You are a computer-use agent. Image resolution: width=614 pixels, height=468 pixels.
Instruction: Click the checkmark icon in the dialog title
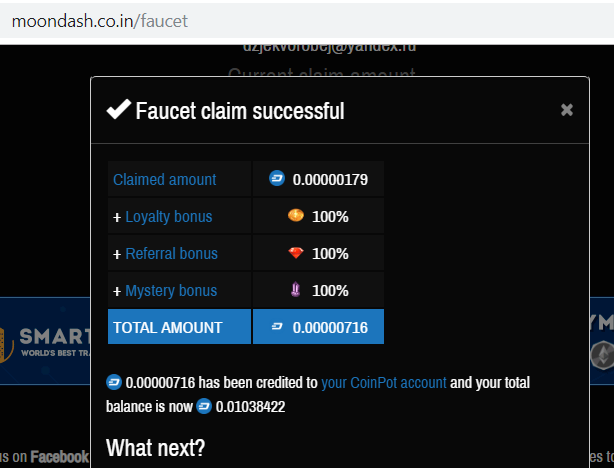click(118, 110)
